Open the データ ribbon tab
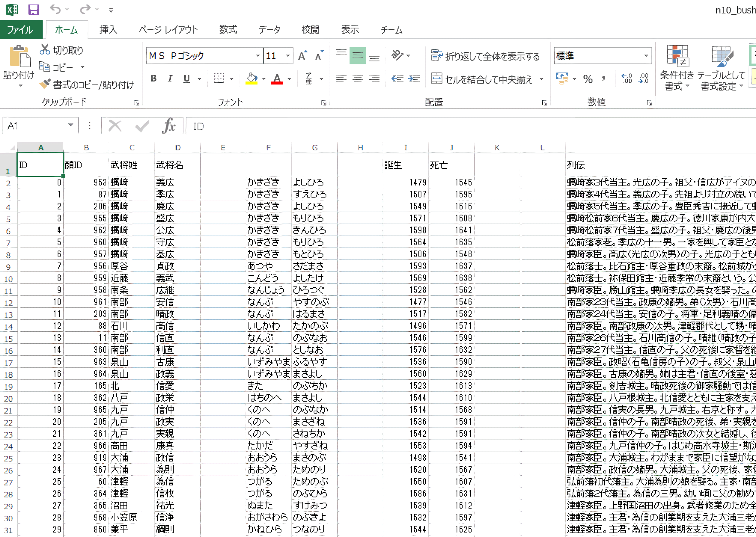The height and width of the screenshot is (537, 756). coord(269,30)
